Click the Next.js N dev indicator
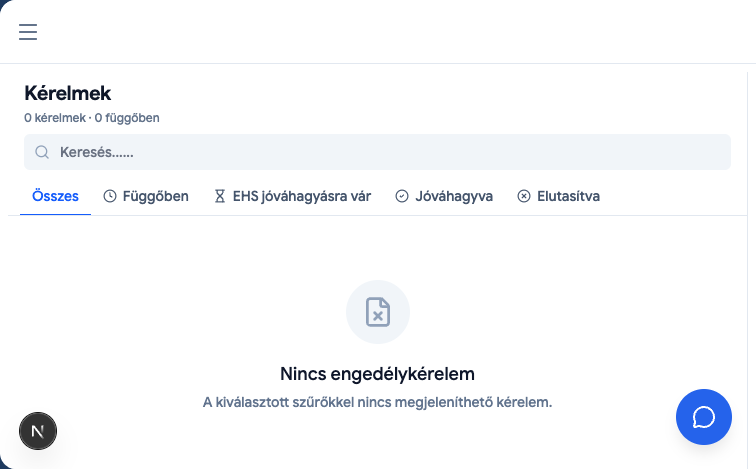756x469 pixels. 38,431
